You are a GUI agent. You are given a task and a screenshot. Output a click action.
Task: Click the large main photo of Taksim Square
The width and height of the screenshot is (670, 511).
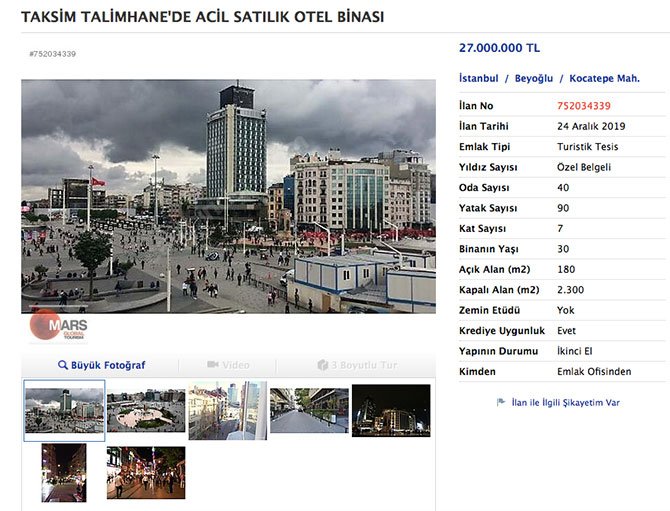[x=228, y=196]
